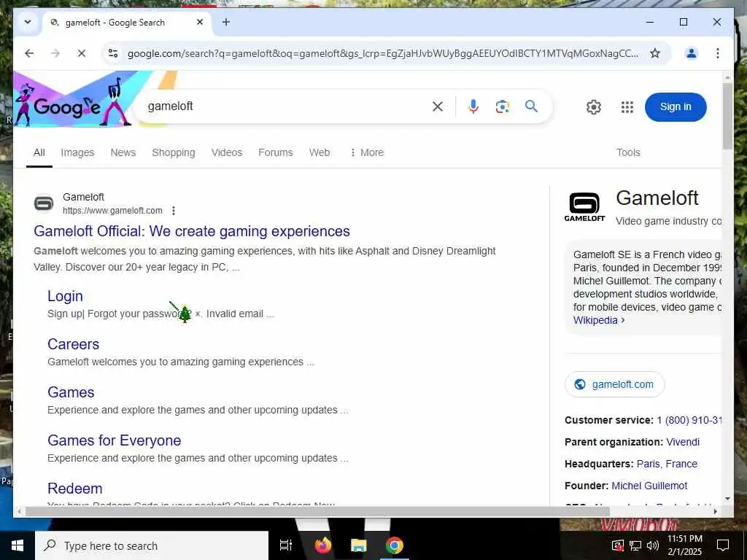Screen dimensions: 747x560
Task: Open the Paris, France headquarters link
Action: [x=667, y=464]
